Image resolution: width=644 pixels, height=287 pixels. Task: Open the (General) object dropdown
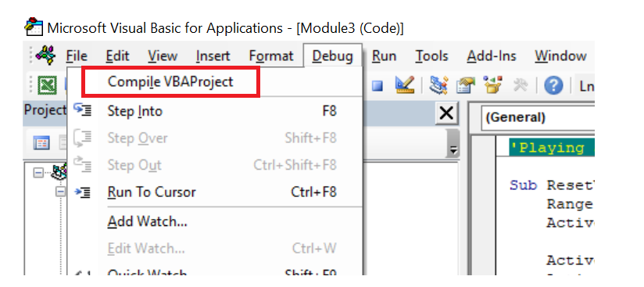[x=538, y=118]
